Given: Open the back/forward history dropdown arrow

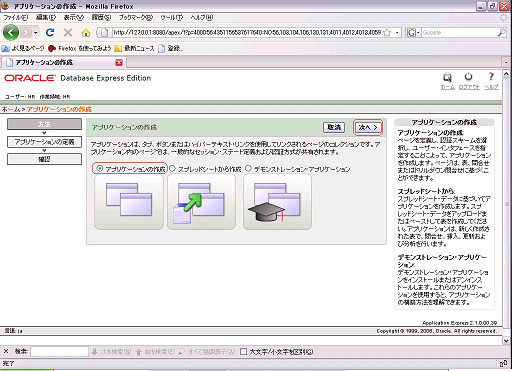Looking at the screenshot, I should point(35,33).
